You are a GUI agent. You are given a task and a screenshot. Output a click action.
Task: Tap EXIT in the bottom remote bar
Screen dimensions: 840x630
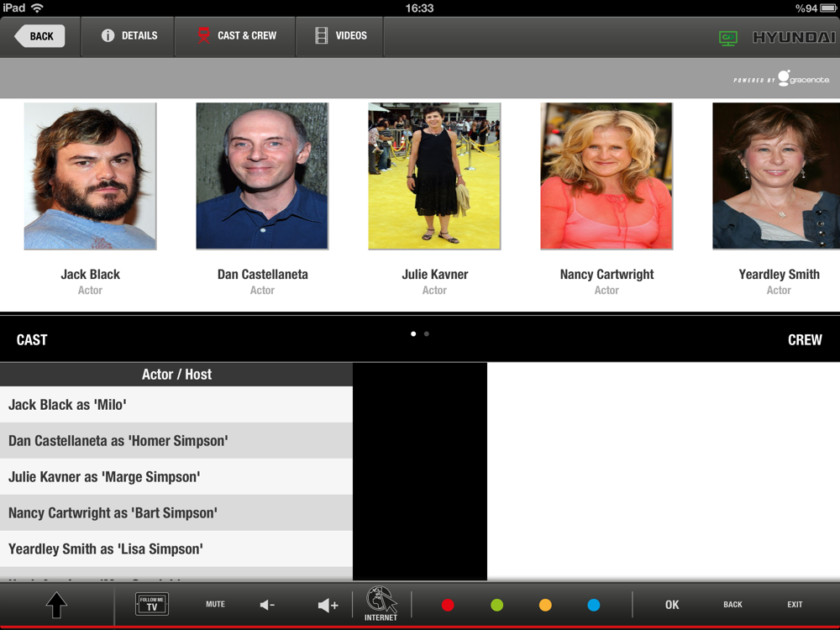[x=795, y=604]
